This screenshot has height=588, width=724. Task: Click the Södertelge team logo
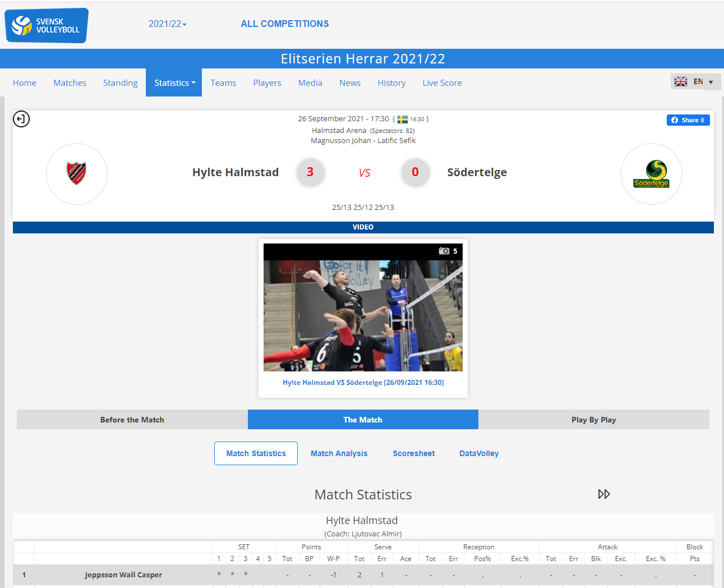(x=651, y=174)
